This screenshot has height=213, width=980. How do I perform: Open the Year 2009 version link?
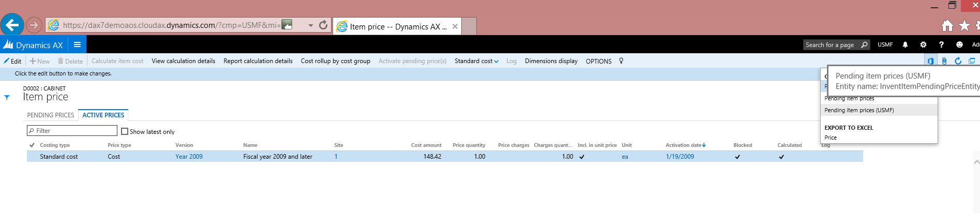pos(189,157)
